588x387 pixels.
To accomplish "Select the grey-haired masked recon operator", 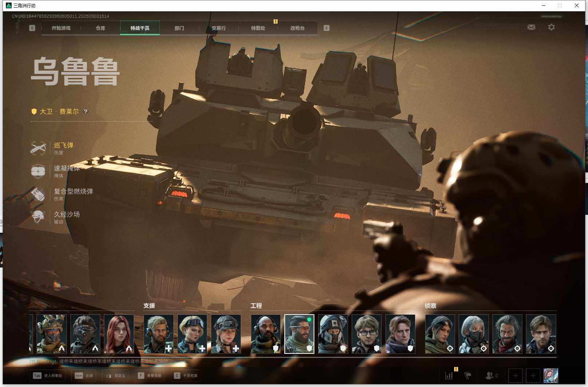I will click(x=474, y=334).
